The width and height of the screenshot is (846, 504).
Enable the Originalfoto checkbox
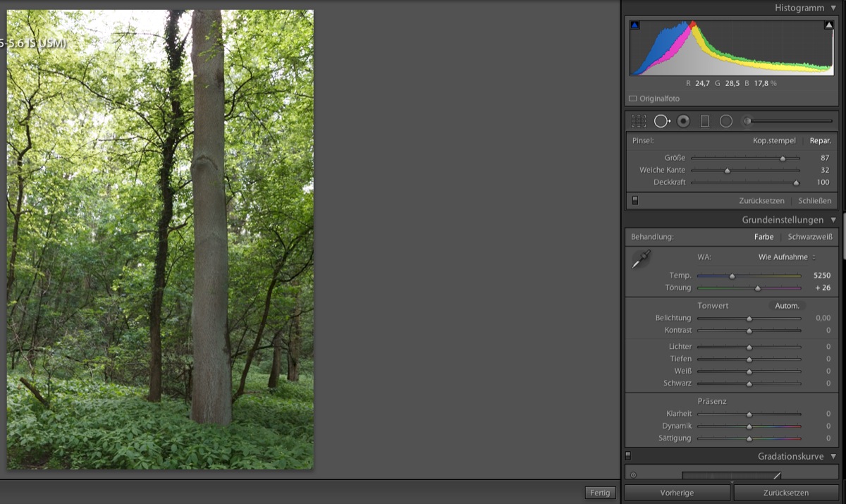(x=633, y=99)
